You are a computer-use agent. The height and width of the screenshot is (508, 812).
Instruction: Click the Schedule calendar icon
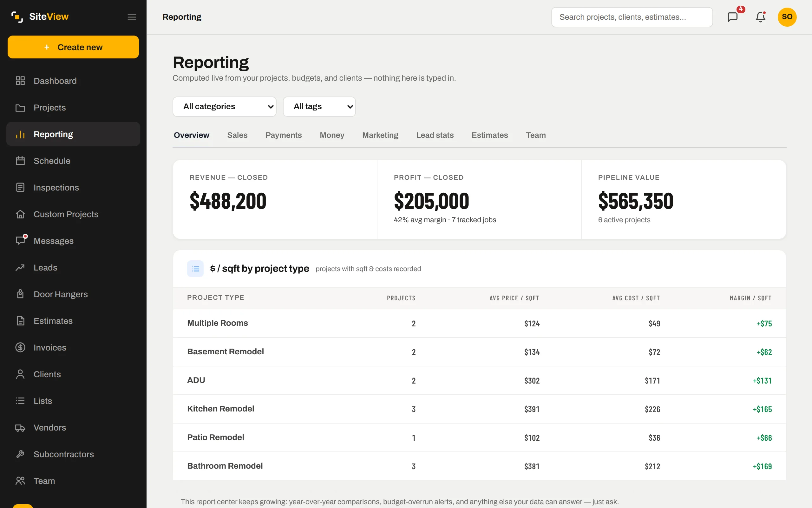click(x=20, y=161)
